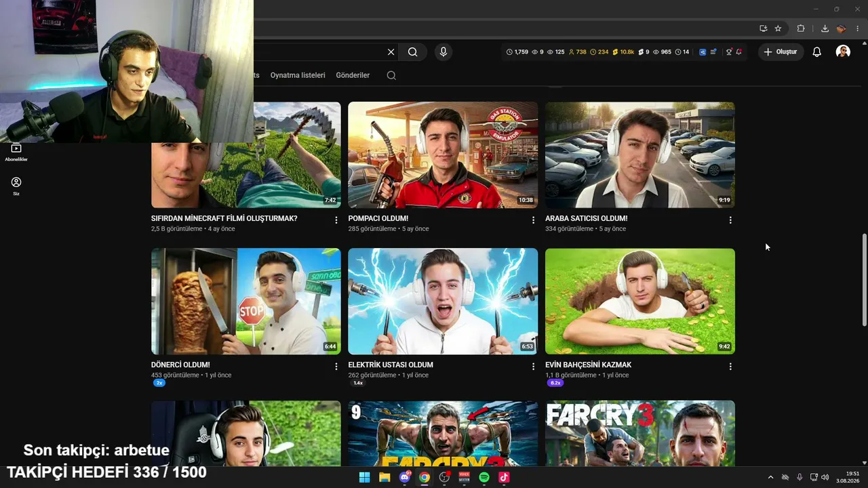The height and width of the screenshot is (488, 868).
Task: Clear the YouTube search box with the X
Action: coord(391,52)
